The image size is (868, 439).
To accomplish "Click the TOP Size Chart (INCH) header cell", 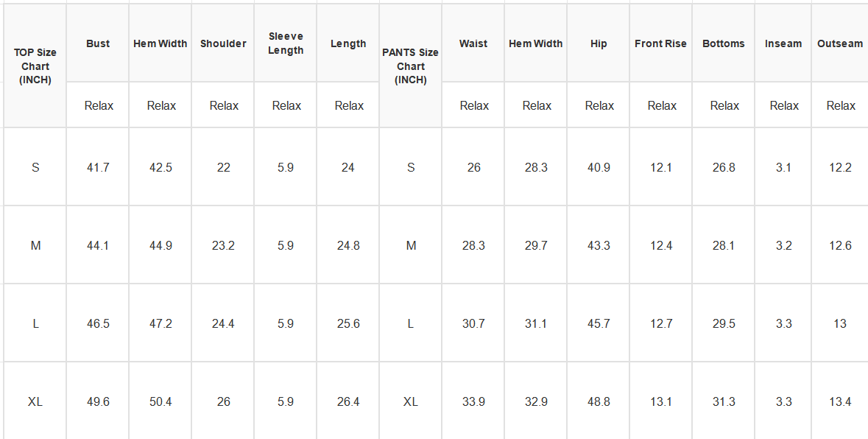I will (x=35, y=66).
